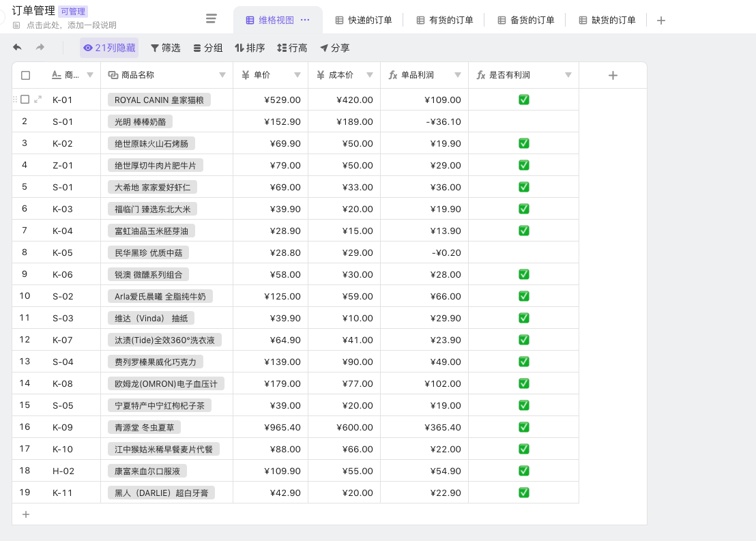Image resolution: width=756 pixels, height=541 pixels.
Task: Toggle the 21列隐藏 hidden columns button
Action: (x=109, y=48)
